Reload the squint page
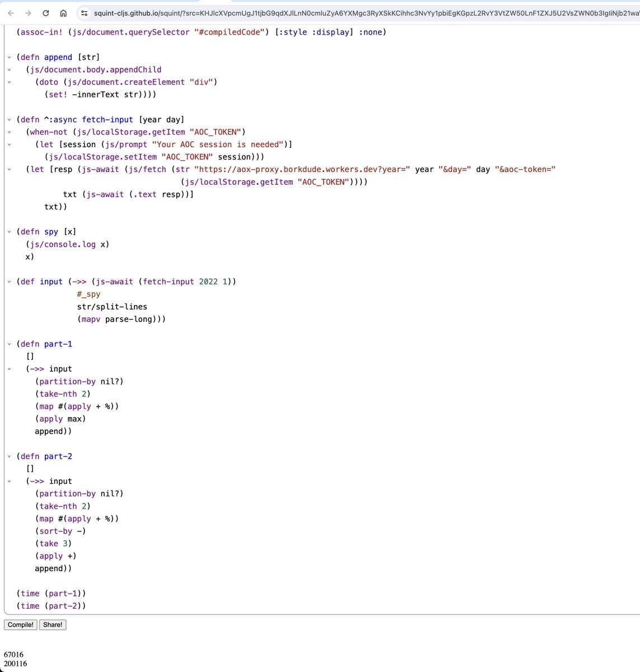Image resolution: width=640 pixels, height=672 pixels. tap(46, 13)
